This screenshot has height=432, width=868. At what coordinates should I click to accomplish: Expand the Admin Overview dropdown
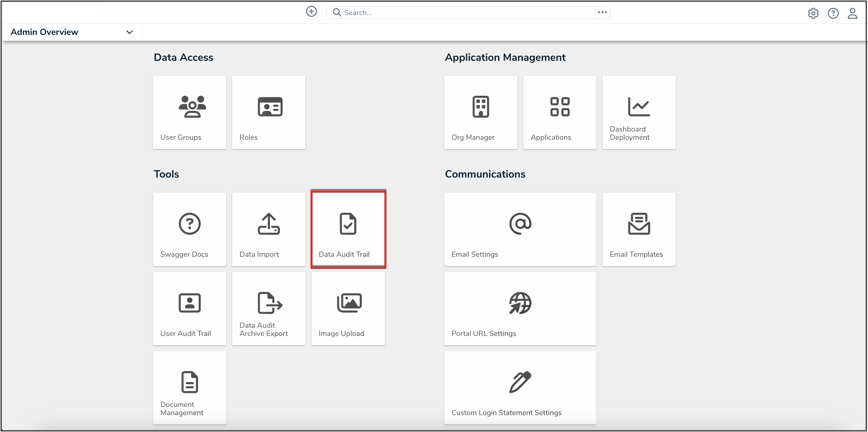pyautogui.click(x=129, y=32)
